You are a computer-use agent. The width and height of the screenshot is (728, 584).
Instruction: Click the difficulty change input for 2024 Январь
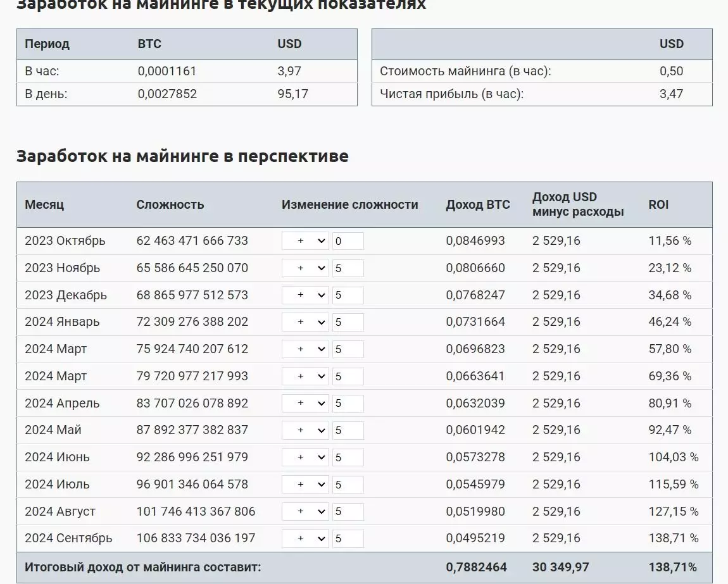(348, 322)
